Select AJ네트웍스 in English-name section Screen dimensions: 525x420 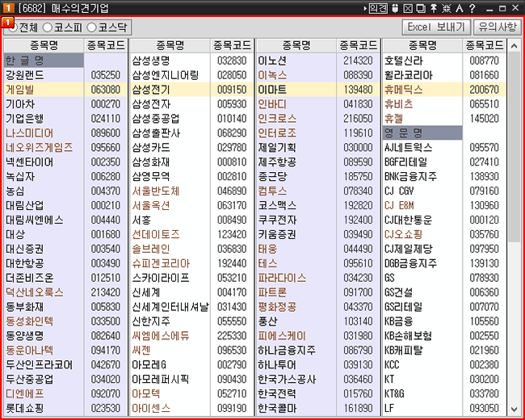(x=408, y=147)
